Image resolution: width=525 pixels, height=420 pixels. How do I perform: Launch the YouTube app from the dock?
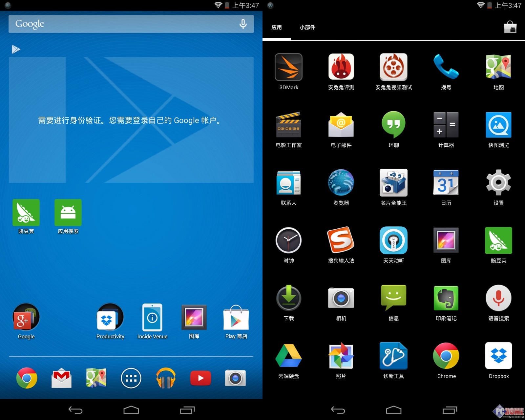(200, 378)
